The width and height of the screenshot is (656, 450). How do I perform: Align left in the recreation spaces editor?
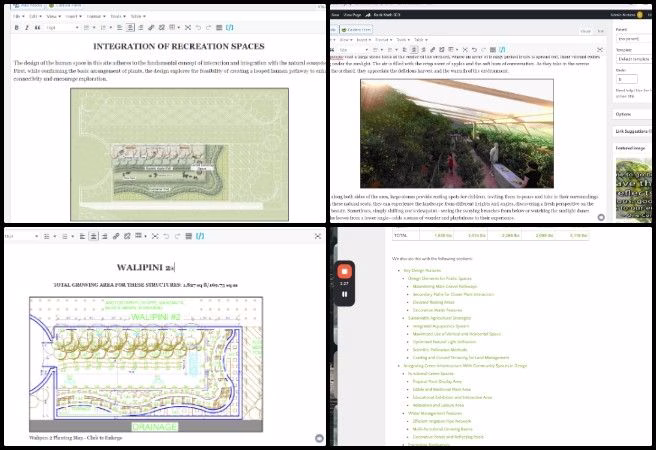120,28
